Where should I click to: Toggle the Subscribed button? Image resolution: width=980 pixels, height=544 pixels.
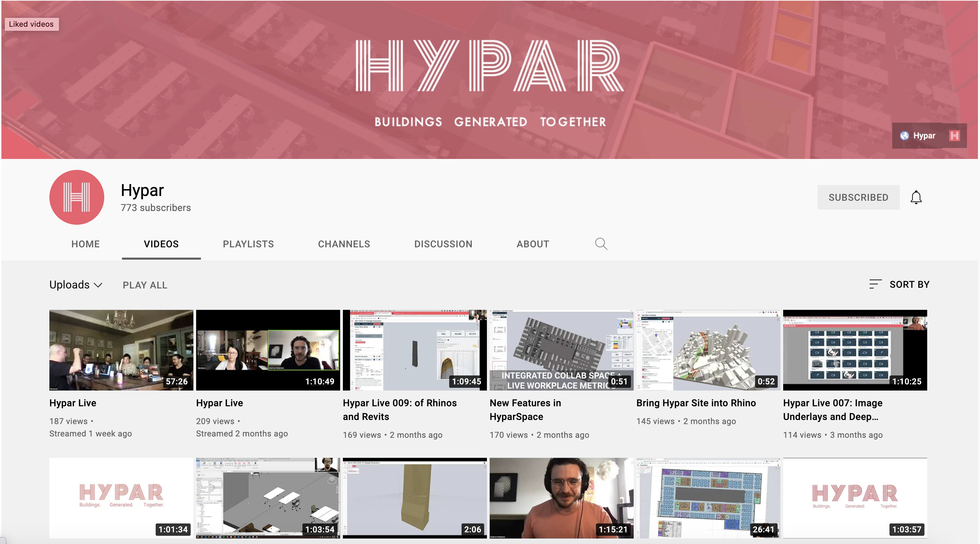click(858, 197)
